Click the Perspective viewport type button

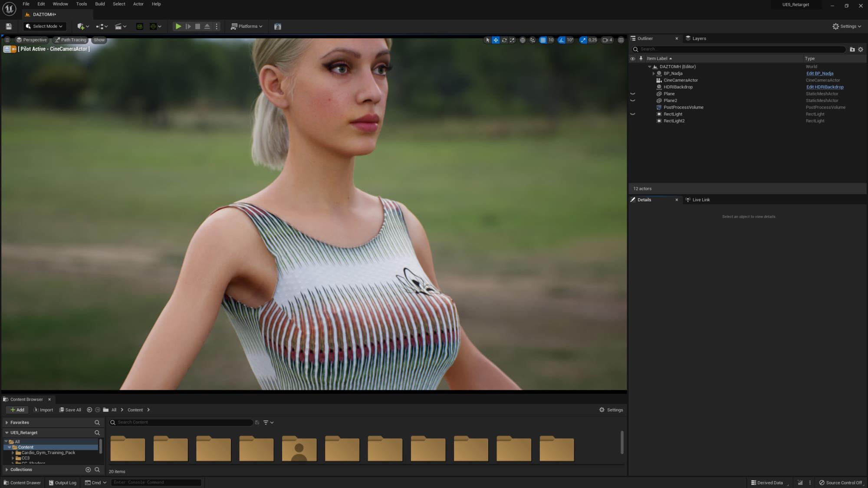point(31,40)
